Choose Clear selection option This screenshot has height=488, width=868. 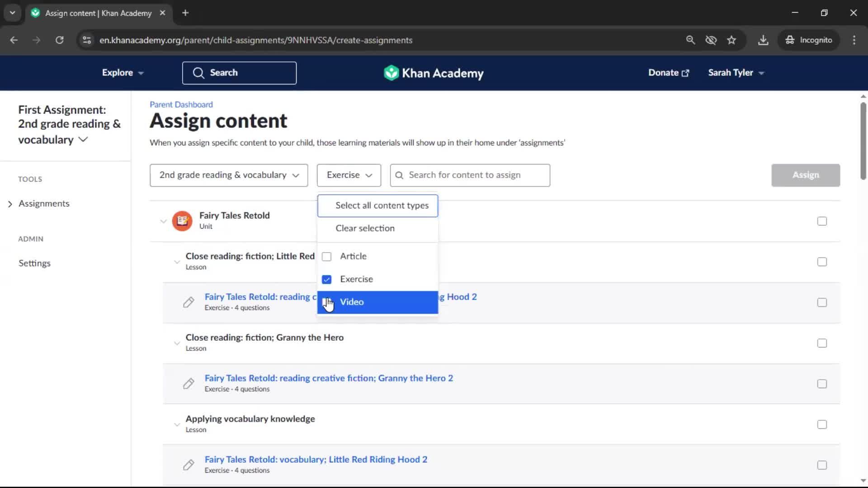click(377, 228)
